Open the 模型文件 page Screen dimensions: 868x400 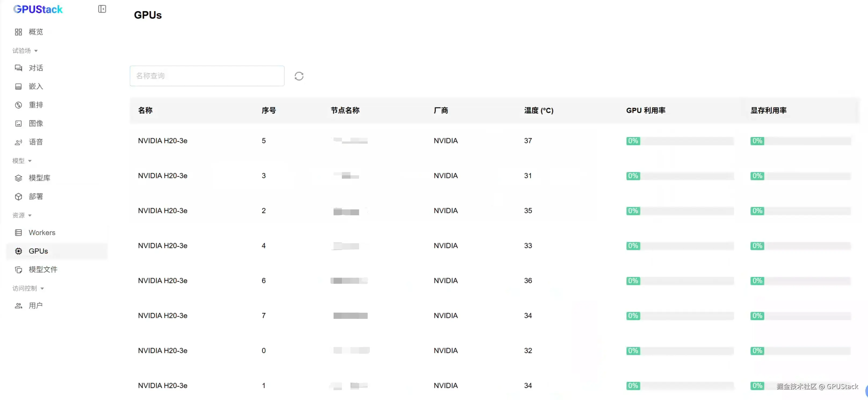[57, 270]
